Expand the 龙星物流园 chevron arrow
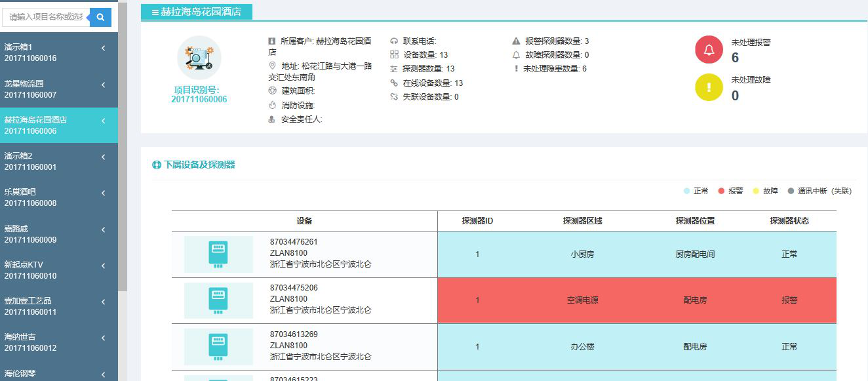Screen dimensions: 868x381 pyautogui.click(x=104, y=85)
